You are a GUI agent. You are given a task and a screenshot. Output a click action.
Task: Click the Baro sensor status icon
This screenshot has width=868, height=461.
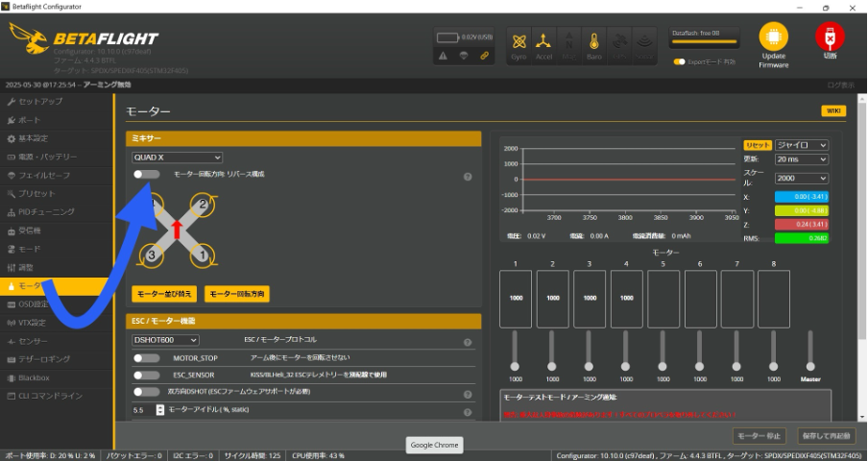(594, 43)
